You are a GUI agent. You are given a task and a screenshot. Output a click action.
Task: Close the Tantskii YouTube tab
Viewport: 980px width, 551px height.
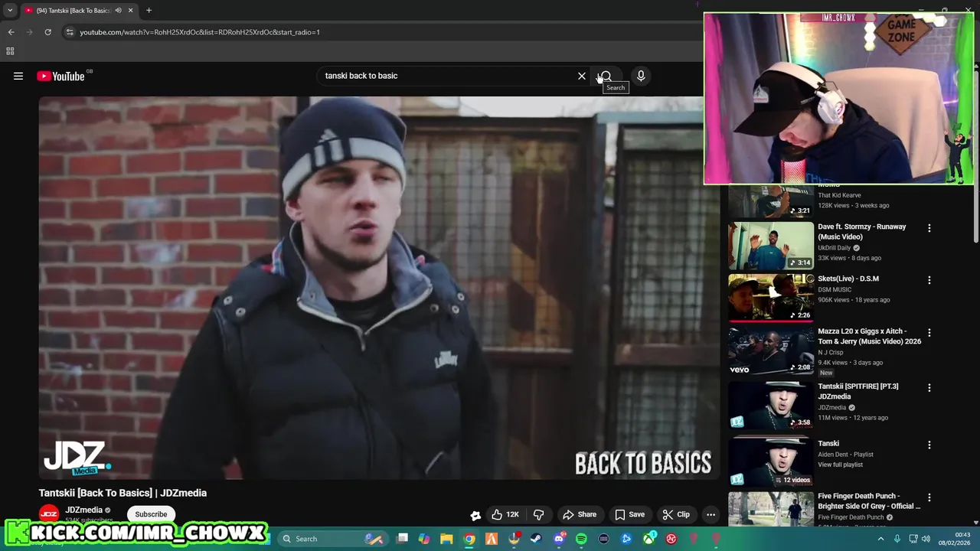(x=130, y=10)
